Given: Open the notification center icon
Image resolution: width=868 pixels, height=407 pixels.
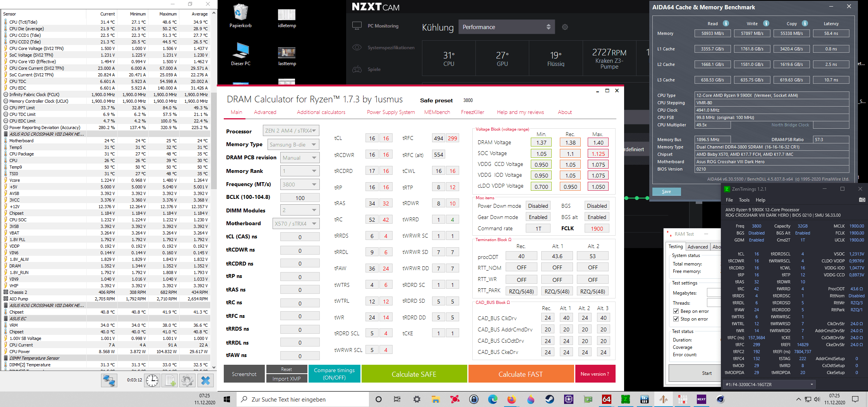Looking at the screenshot, I should click(856, 399).
